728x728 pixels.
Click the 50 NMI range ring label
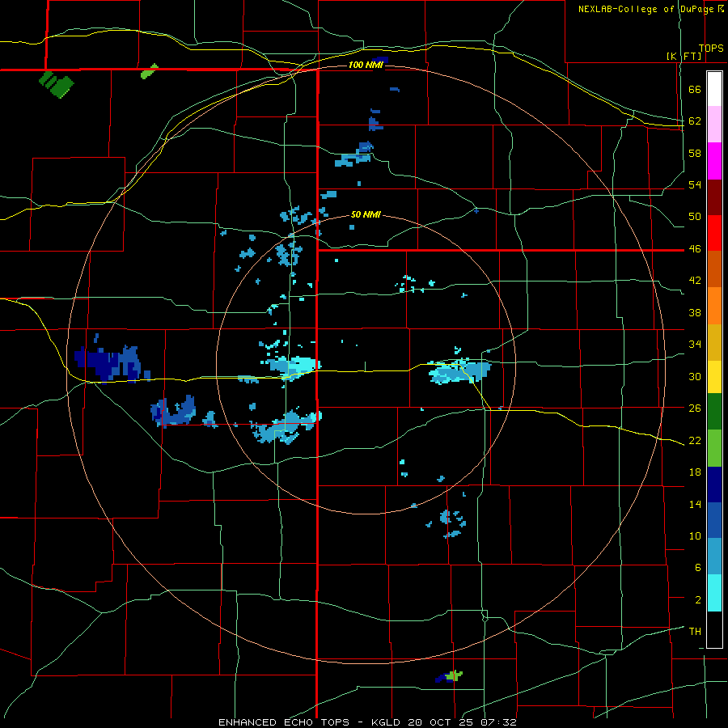point(366,214)
